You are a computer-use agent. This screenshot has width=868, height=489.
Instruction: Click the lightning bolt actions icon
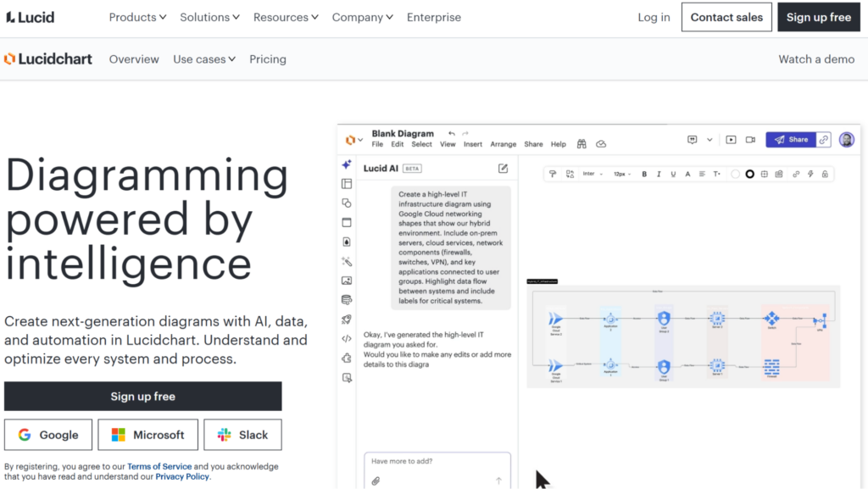(x=810, y=174)
